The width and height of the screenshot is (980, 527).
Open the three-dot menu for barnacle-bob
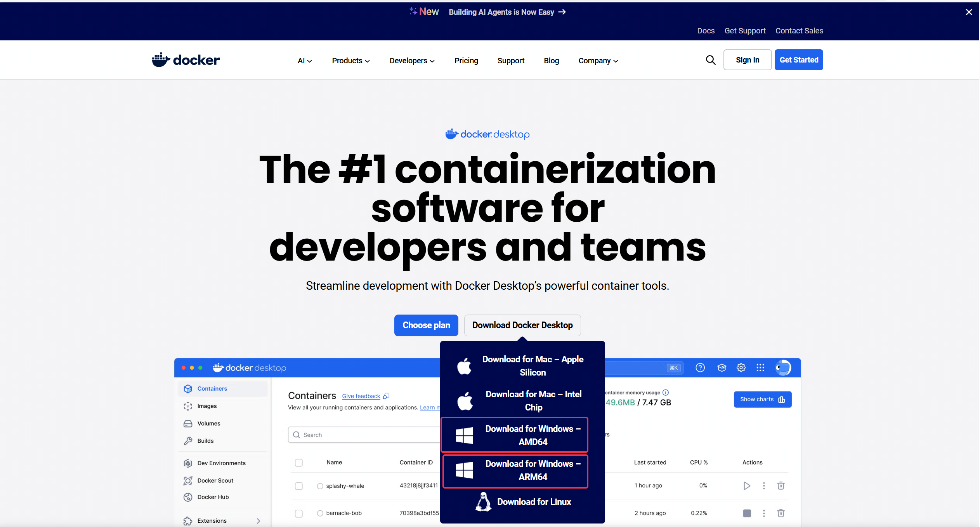pos(764,513)
